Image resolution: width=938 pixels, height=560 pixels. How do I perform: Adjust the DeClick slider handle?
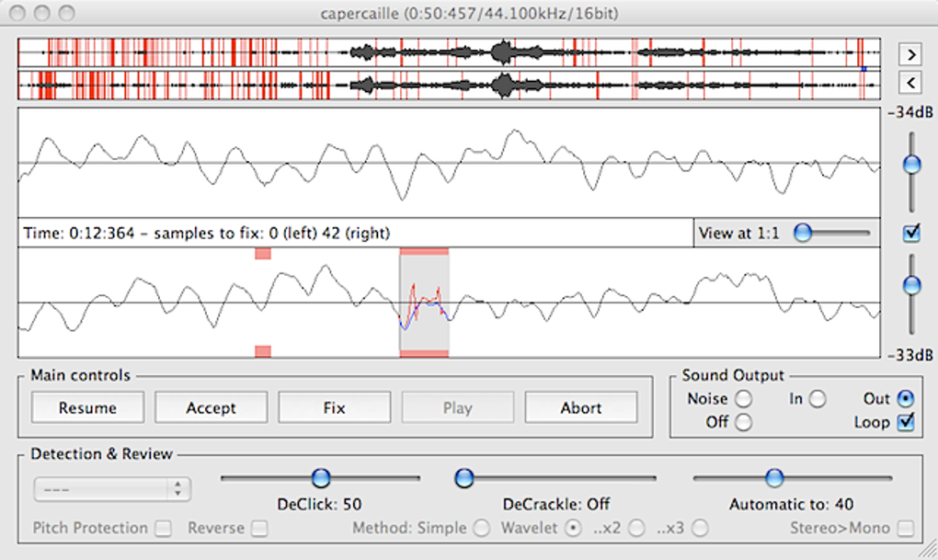320,478
